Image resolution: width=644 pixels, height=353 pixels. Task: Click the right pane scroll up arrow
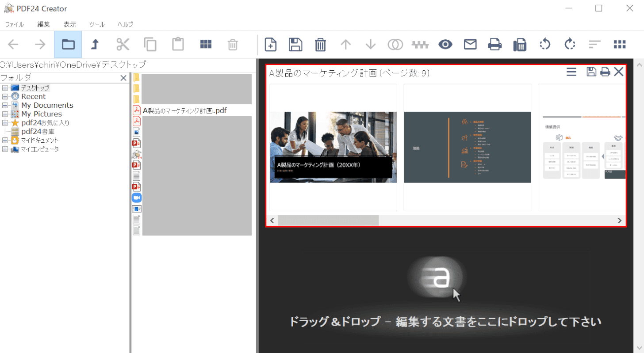(x=639, y=65)
